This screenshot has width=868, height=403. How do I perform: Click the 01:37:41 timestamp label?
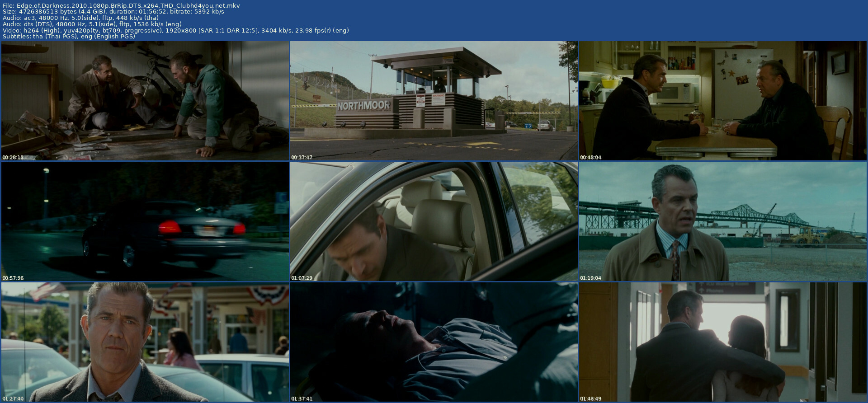tap(302, 398)
